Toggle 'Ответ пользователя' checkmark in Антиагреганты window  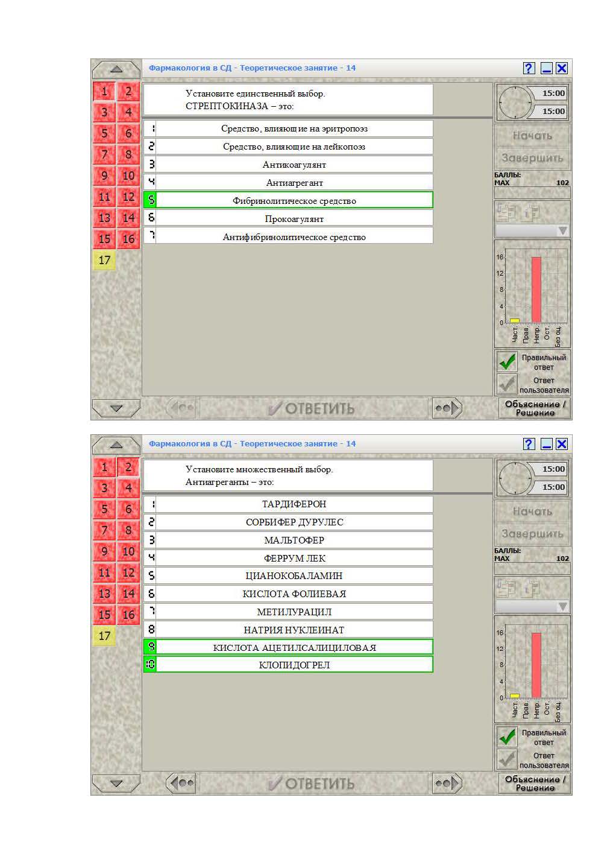[507, 759]
